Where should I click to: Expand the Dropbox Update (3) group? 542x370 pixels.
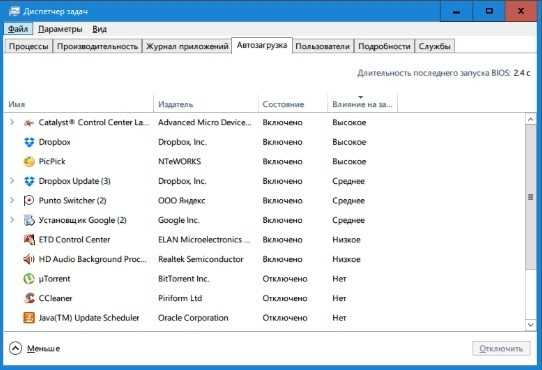[x=12, y=181]
